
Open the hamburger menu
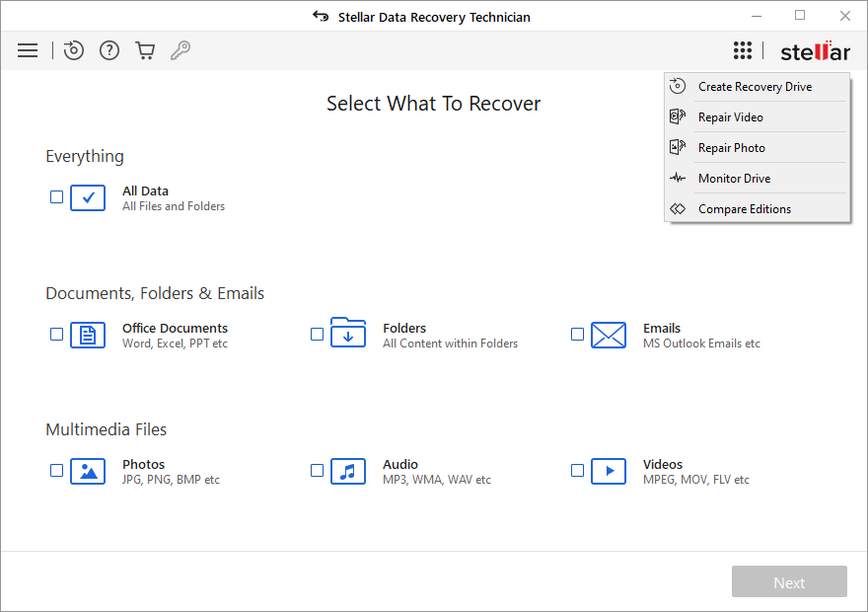coord(28,51)
